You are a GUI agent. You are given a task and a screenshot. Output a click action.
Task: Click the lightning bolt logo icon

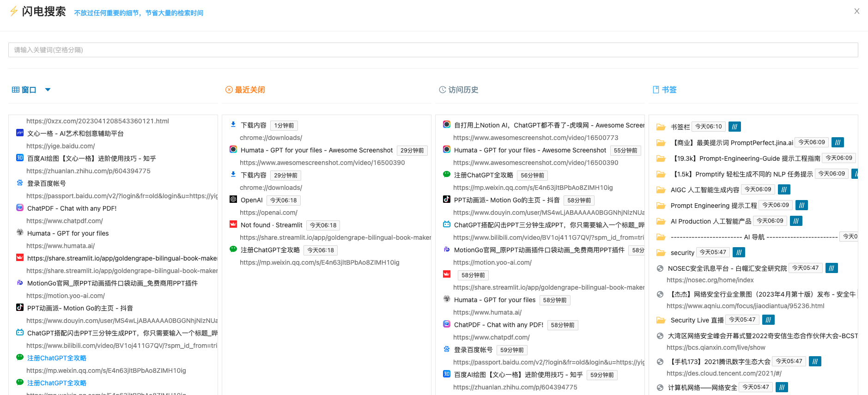click(x=14, y=11)
